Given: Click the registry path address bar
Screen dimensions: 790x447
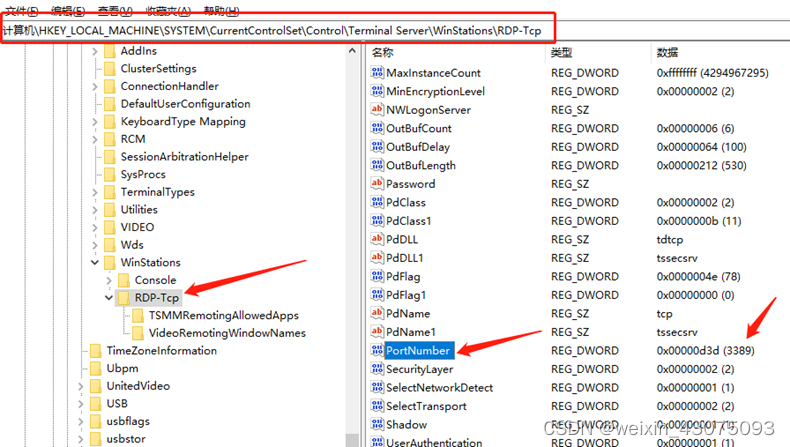Looking at the screenshot, I should [395, 31].
